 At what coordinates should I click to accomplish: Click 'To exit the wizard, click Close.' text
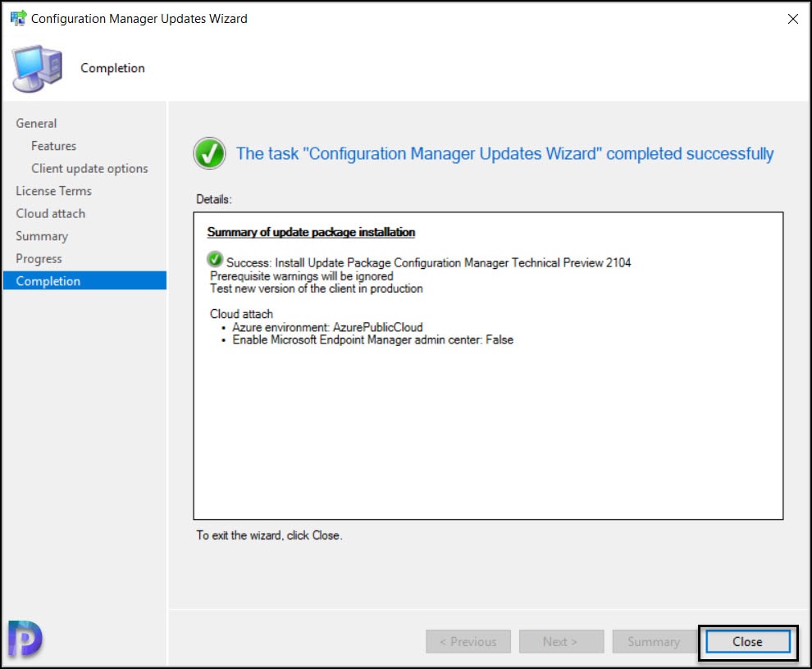click(x=269, y=535)
